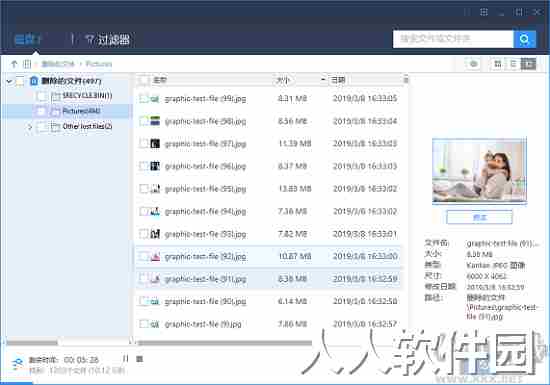Screen dimensions: 550x385
Task: Check the box for graphic-test-file (95).jpg
Action: [x=143, y=189]
